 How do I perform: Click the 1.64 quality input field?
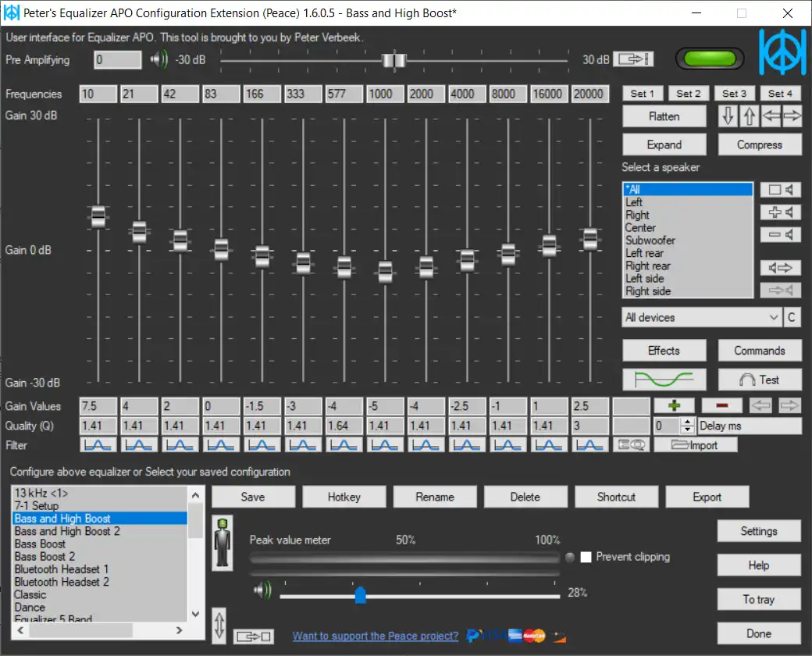pos(344,426)
